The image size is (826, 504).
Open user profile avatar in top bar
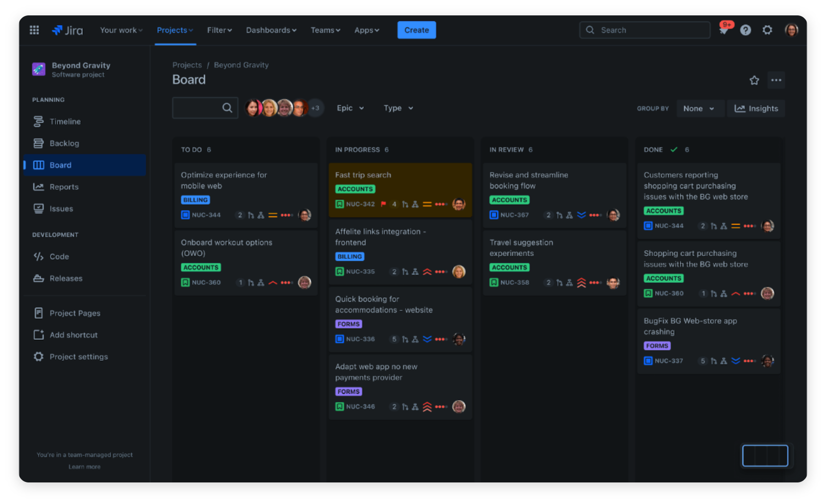(791, 30)
